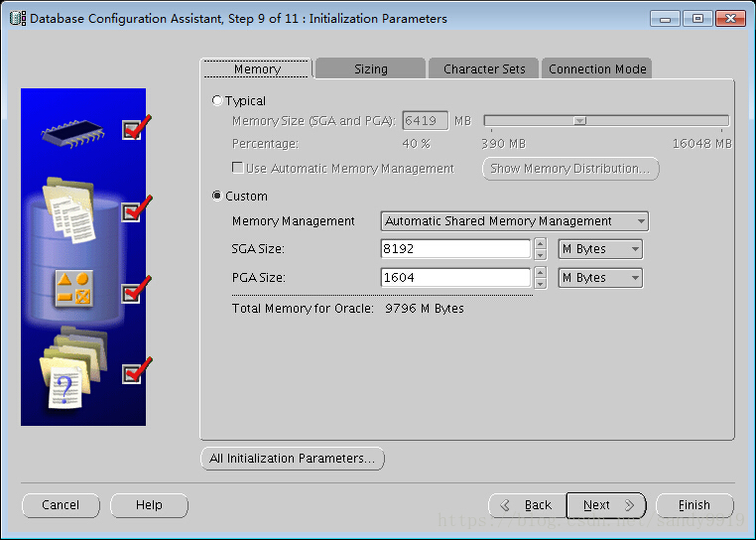The width and height of the screenshot is (756, 540).
Task: Increase PGA Size with up arrow
Action: [x=541, y=272]
